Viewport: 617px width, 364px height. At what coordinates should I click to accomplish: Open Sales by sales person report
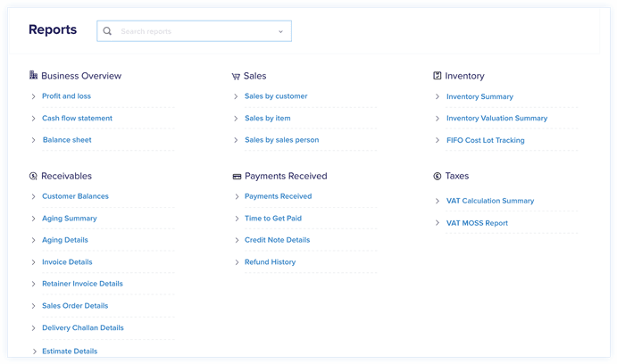click(x=282, y=140)
